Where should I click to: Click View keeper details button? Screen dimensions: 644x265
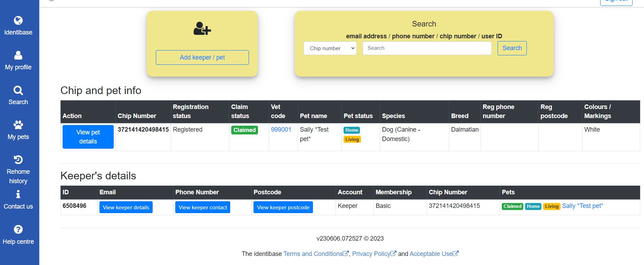pos(126,208)
